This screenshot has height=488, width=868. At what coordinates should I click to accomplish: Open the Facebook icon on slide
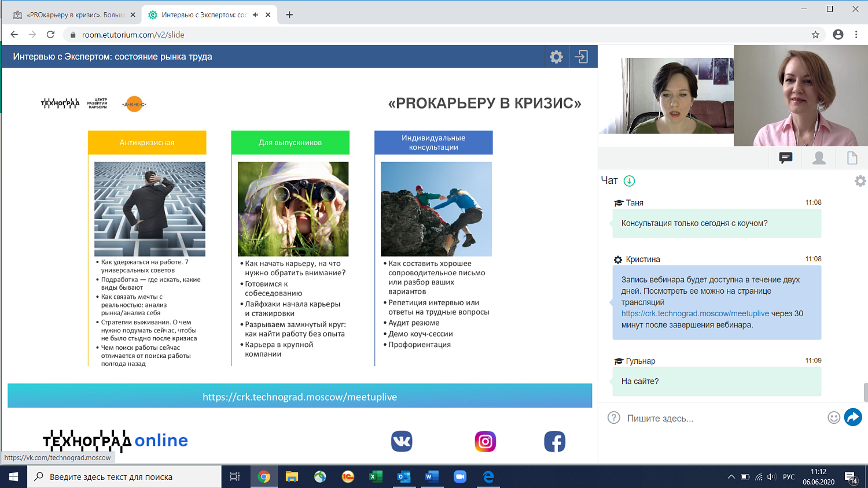(554, 441)
